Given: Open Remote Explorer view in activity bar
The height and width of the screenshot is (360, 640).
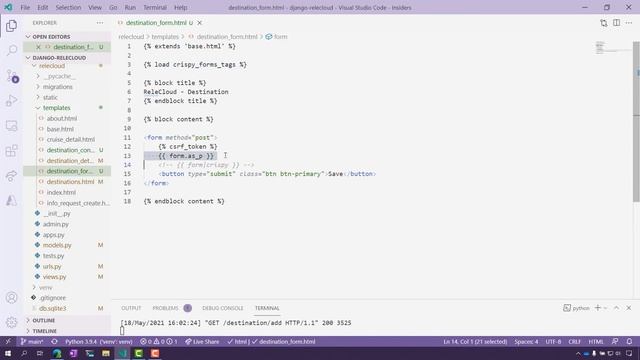Looking at the screenshot, I should click(11, 126).
